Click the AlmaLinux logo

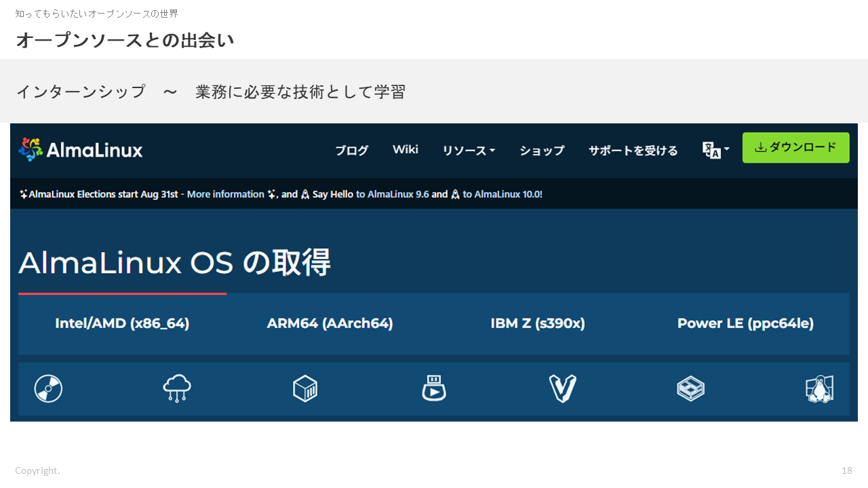click(x=81, y=150)
